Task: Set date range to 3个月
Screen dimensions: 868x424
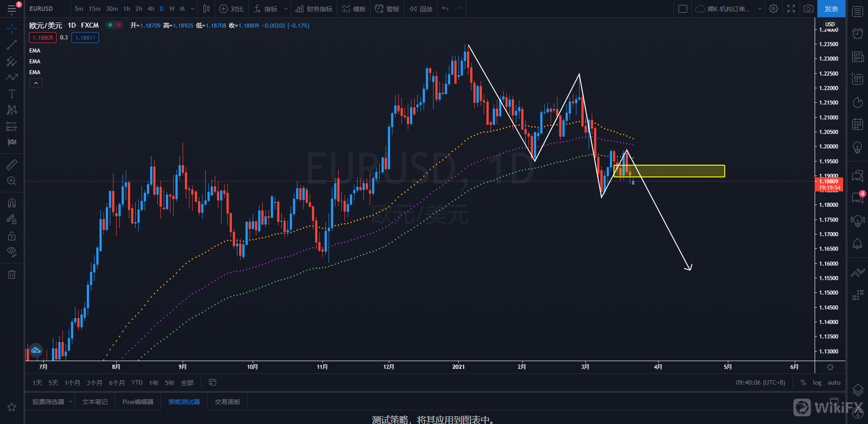Action: (94, 383)
